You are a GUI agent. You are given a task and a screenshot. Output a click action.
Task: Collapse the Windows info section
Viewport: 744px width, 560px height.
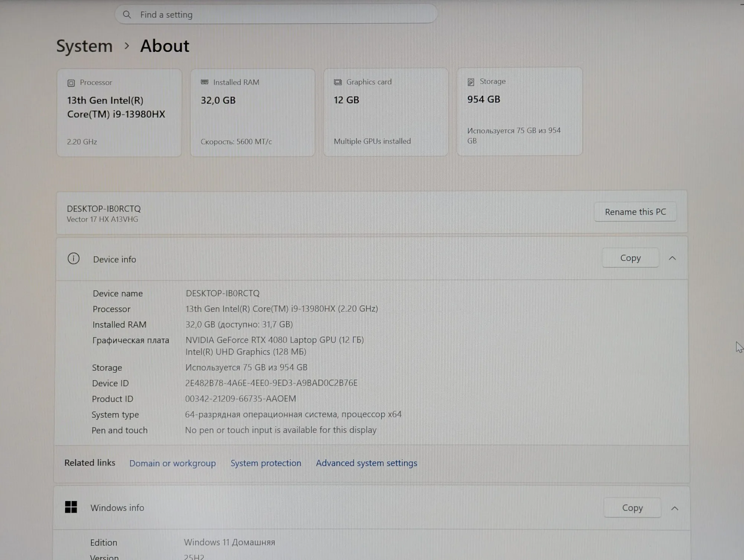click(x=674, y=508)
